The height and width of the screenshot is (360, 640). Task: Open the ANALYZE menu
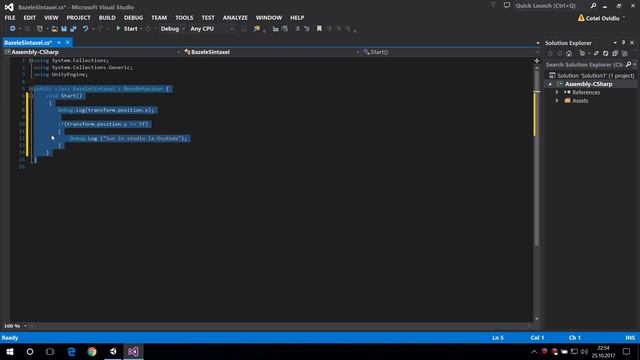pyautogui.click(x=235, y=18)
